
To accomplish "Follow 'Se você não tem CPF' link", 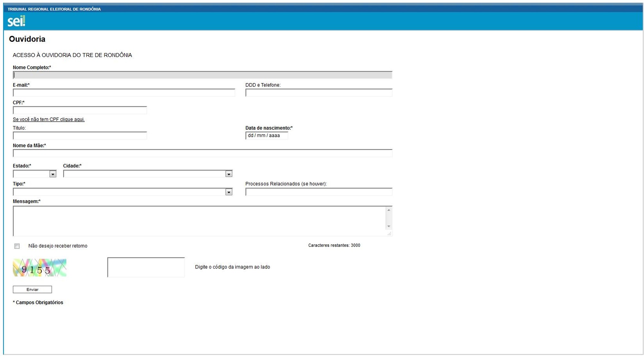I will (49, 119).
